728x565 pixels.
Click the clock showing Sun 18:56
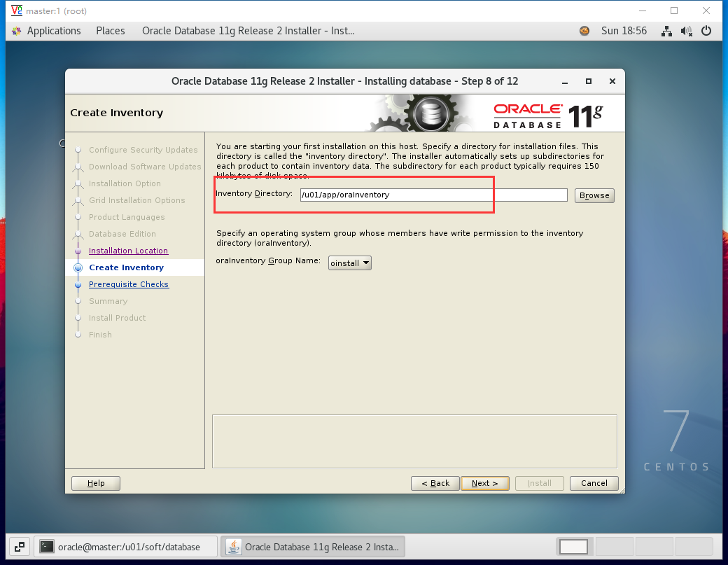(x=624, y=31)
